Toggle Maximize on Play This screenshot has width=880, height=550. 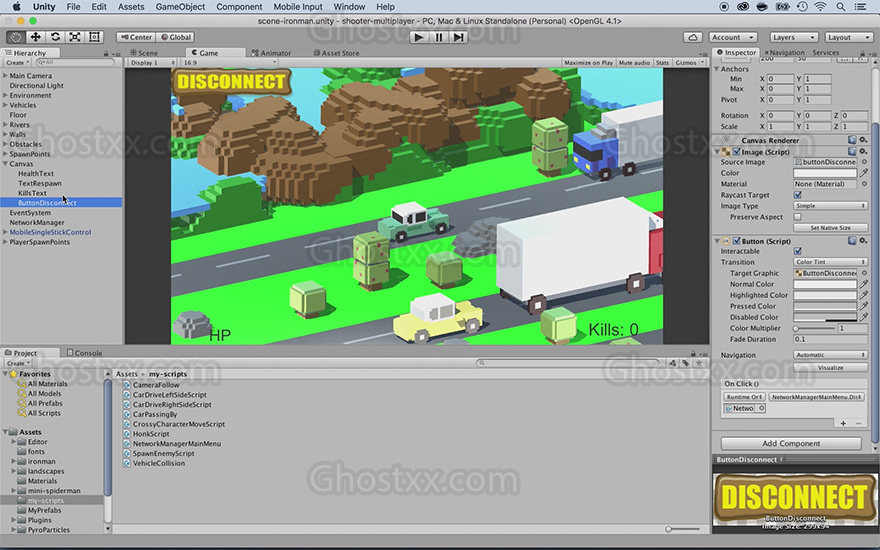click(588, 63)
